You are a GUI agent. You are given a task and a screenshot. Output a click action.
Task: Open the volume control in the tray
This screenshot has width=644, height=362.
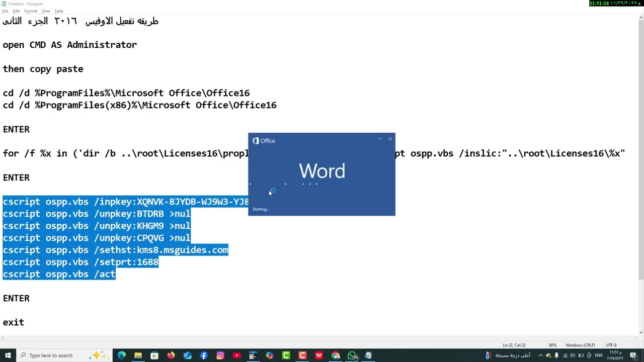coord(573,355)
